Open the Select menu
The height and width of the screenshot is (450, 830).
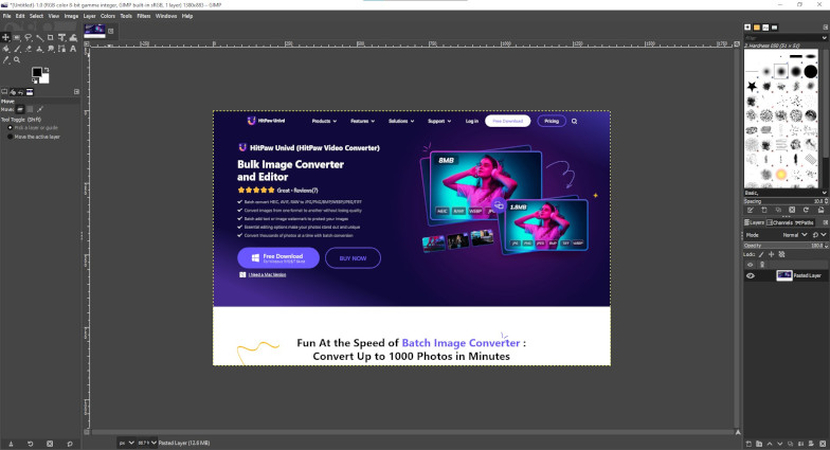point(36,16)
